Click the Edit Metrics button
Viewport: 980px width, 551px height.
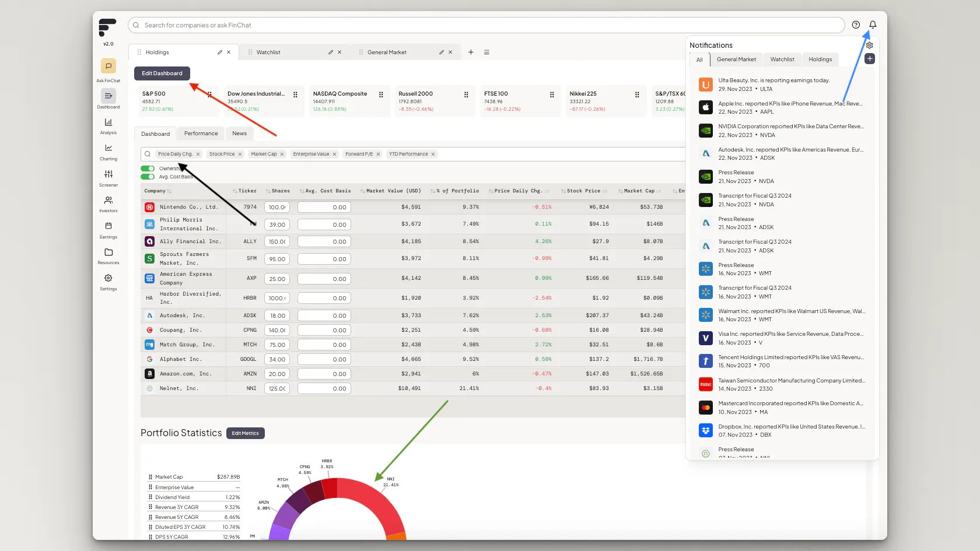(x=245, y=433)
